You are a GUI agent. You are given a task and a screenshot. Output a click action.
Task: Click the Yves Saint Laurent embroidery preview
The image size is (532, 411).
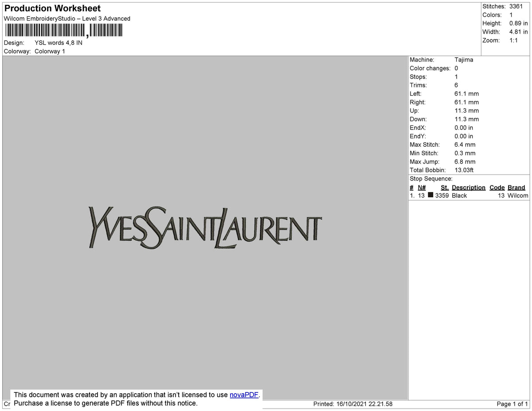[204, 228]
